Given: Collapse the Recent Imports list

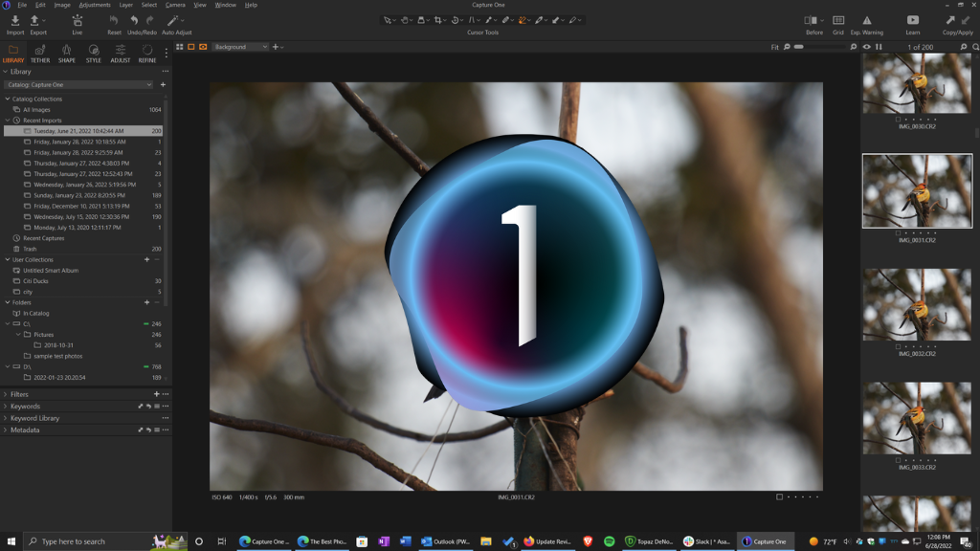Looking at the screenshot, I should pyautogui.click(x=8, y=121).
